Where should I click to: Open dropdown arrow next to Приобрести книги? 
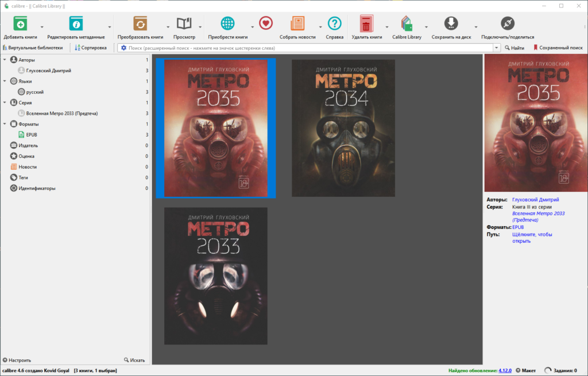coord(252,27)
